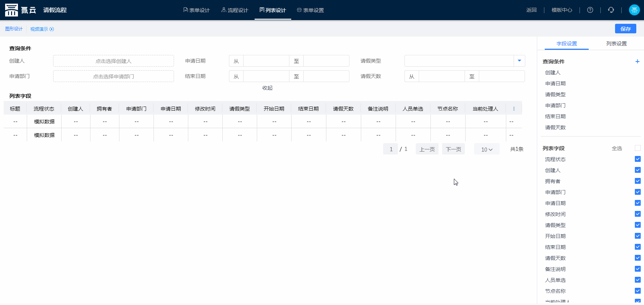The height and width of the screenshot is (305, 644).
Task: Open 表单设置 tab
Action: click(x=311, y=10)
